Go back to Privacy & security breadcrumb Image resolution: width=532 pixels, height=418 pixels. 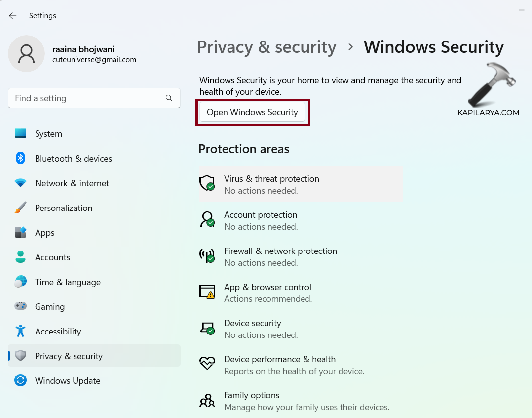click(266, 47)
